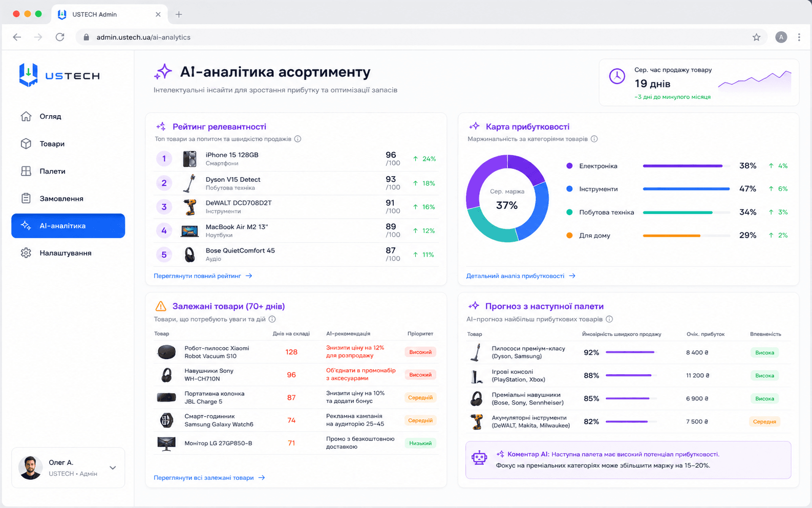
Task: Click the sparkle icon beside Рейтинг релевантності
Action: (161, 126)
